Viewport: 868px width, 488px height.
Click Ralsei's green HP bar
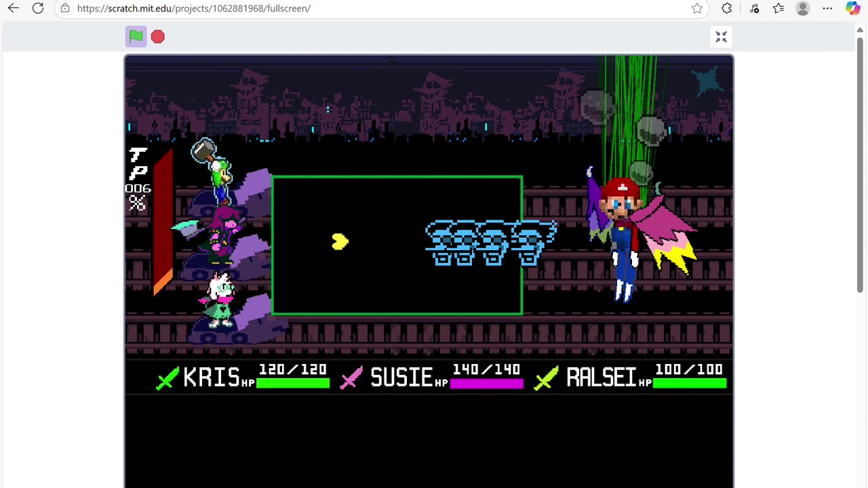point(690,384)
